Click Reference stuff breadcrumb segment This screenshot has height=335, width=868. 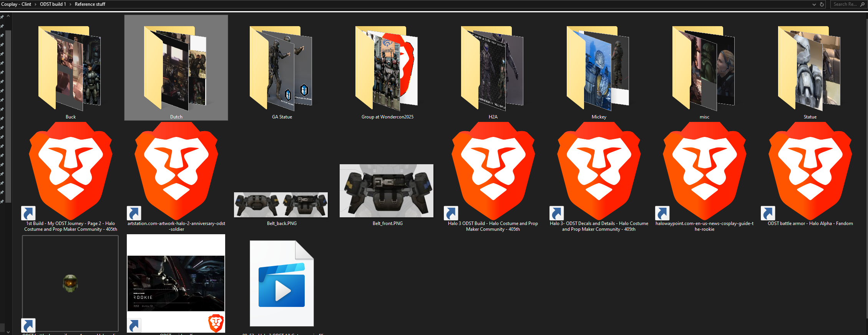90,4
